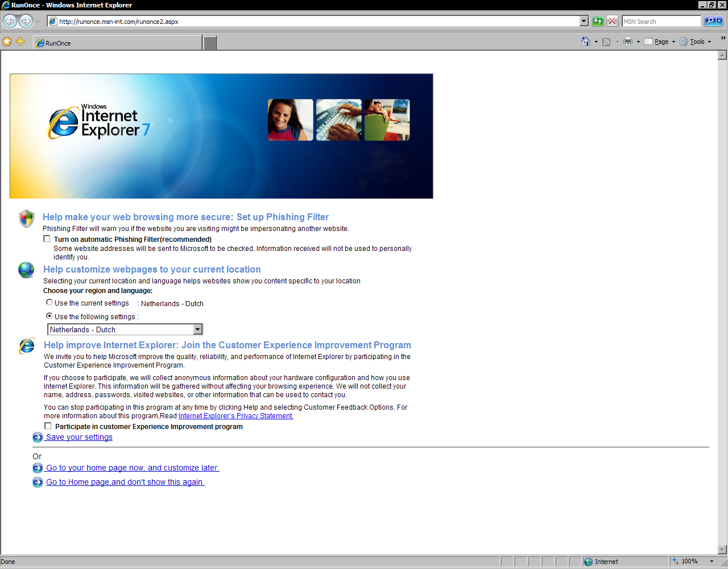Click the Home toolbar icon

[x=586, y=42]
